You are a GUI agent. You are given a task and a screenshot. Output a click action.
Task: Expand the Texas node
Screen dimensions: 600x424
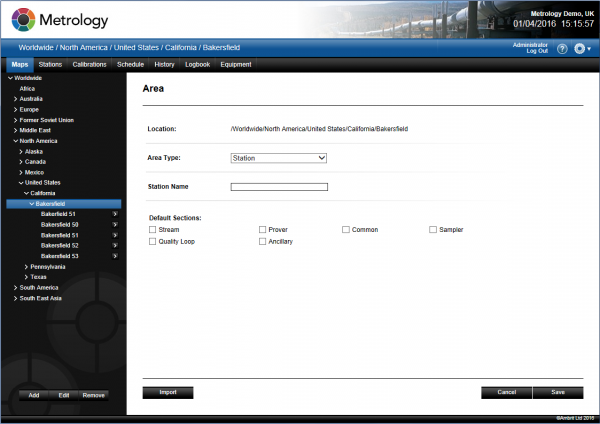point(26,277)
